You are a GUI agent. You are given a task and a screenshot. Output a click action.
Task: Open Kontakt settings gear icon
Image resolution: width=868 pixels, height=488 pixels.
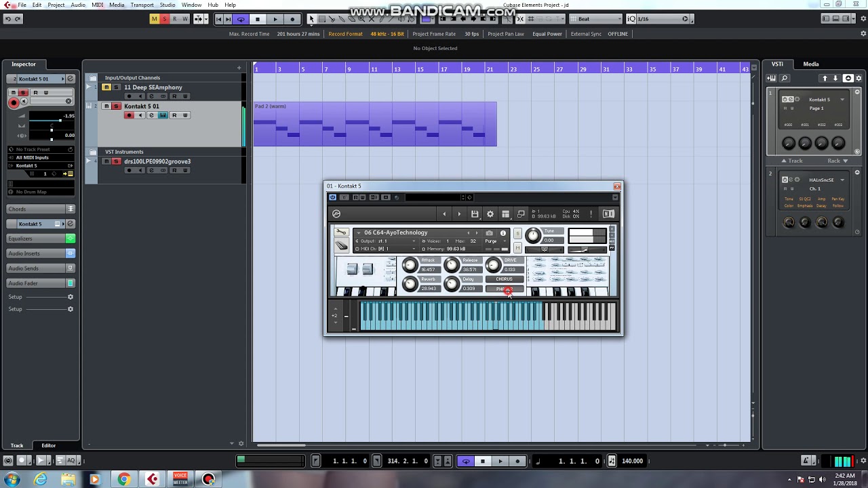point(490,213)
